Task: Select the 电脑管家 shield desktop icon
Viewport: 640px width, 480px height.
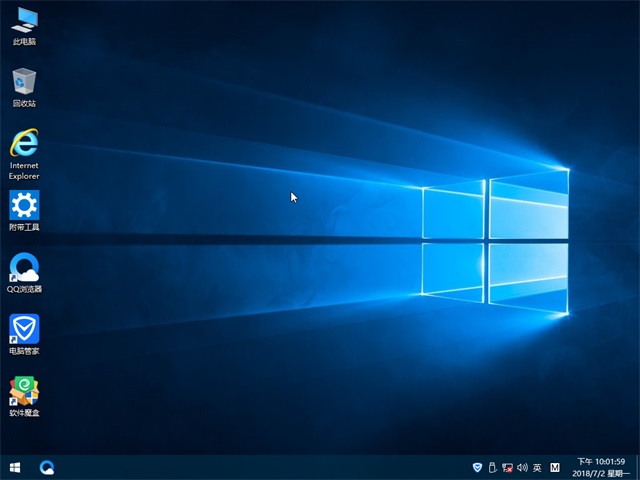Action: (x=24, y=331)
